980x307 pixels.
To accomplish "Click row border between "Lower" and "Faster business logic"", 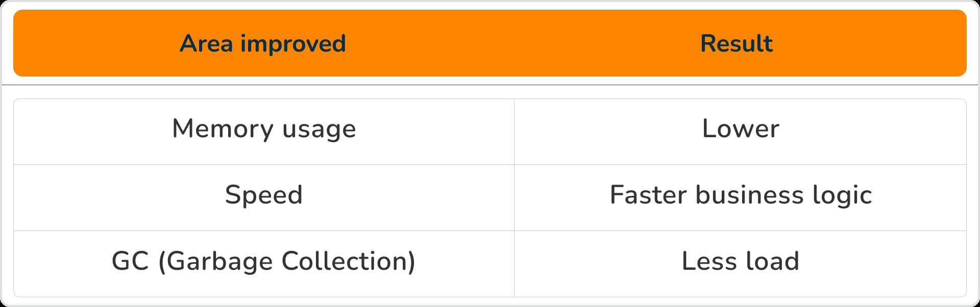I will (740, 164).
